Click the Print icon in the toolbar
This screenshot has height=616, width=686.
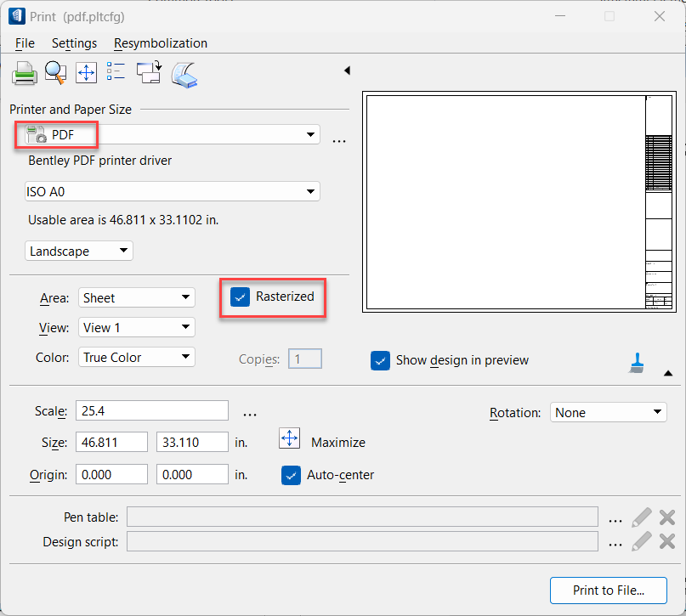click(x=24, y=74)
